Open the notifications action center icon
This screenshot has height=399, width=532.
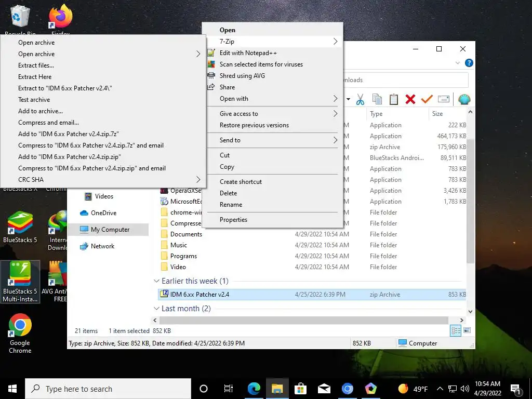point(515,389)
